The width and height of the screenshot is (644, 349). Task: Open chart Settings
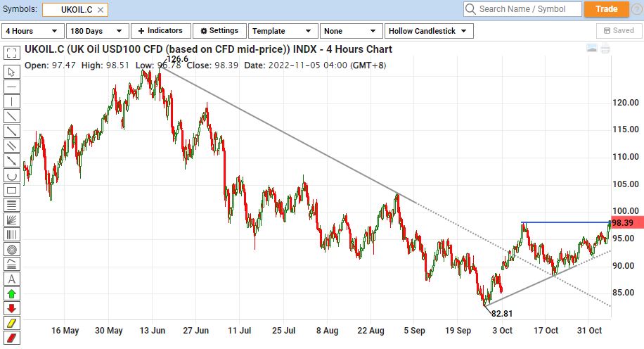coord(220,31)
